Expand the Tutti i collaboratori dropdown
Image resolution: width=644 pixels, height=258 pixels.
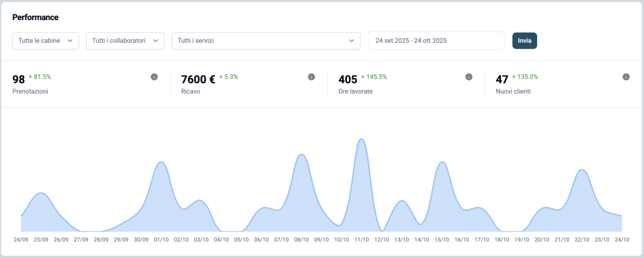pos(125,40)
